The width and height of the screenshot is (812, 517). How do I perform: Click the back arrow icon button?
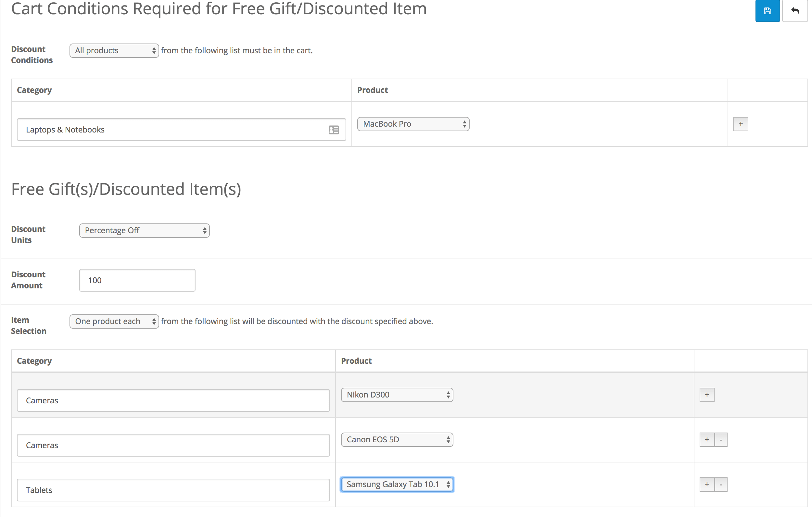coord(795,10)
